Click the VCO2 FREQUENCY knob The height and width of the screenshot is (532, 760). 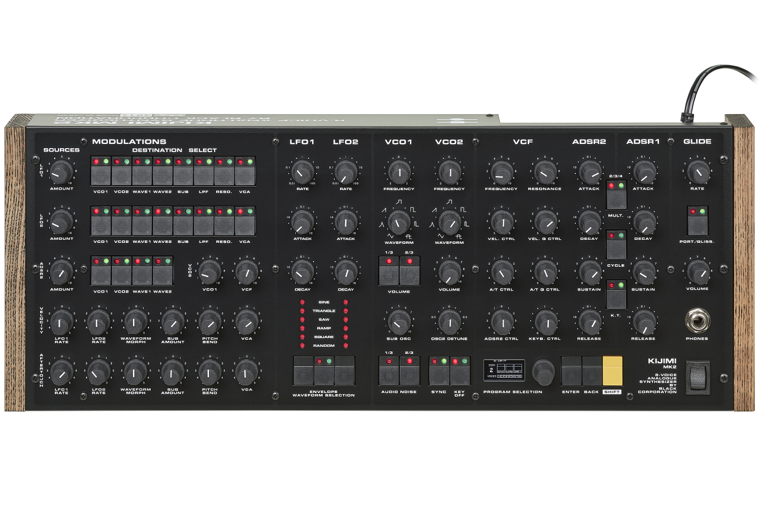449,172
